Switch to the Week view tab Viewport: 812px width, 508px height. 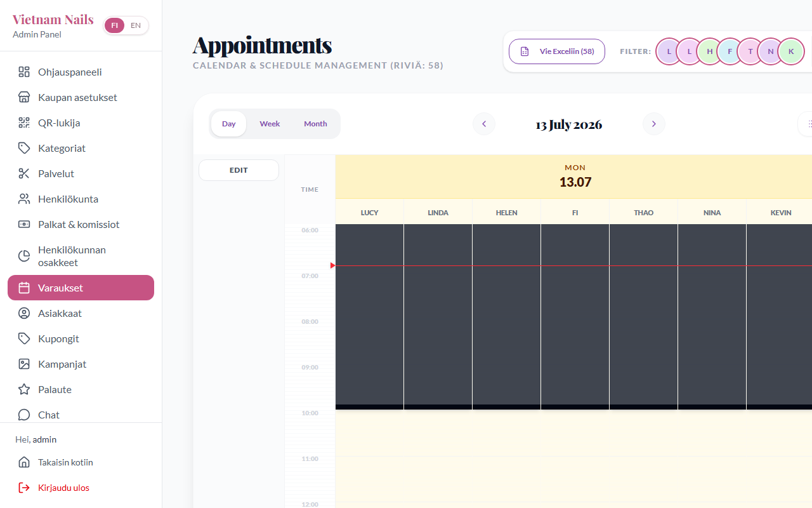[x=270, y=124]
